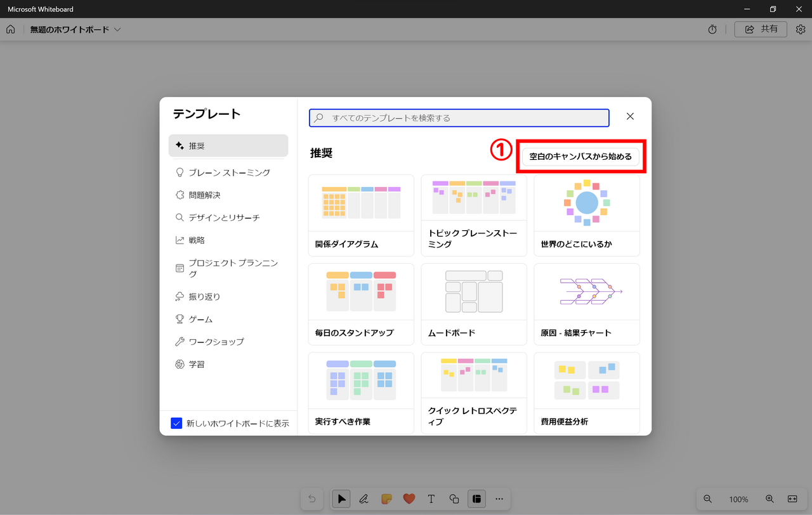Select the 問題解決 category
Screen dimensions: 812x515
(228, 195)
